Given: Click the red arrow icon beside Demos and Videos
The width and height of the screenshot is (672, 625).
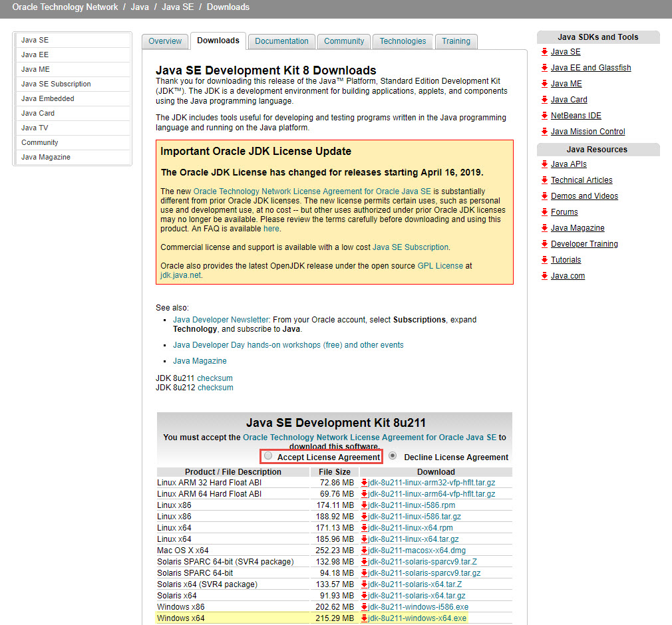Looking at the screenshot, I should (x=545, y=196).
